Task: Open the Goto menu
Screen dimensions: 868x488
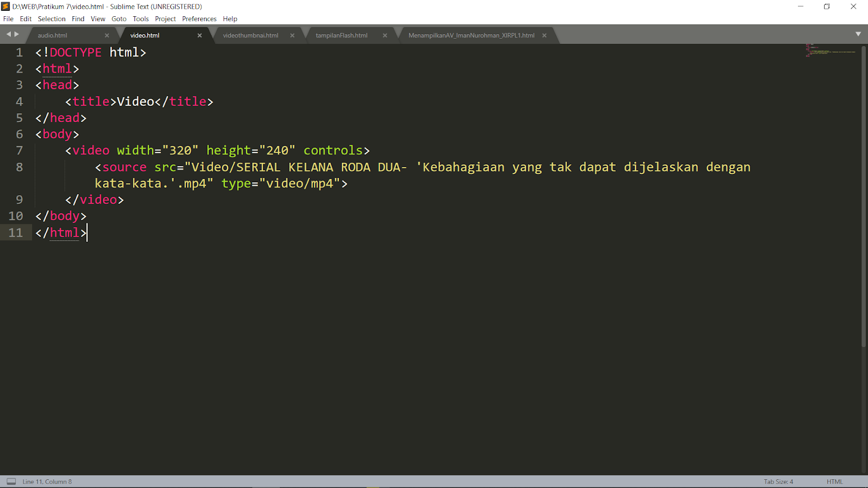Action: [119, 18]
